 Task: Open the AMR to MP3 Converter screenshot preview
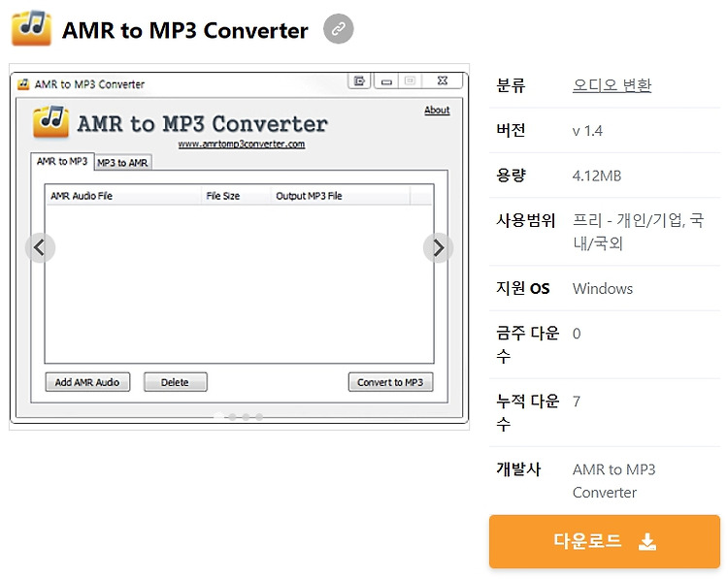(x=239, y=246)
